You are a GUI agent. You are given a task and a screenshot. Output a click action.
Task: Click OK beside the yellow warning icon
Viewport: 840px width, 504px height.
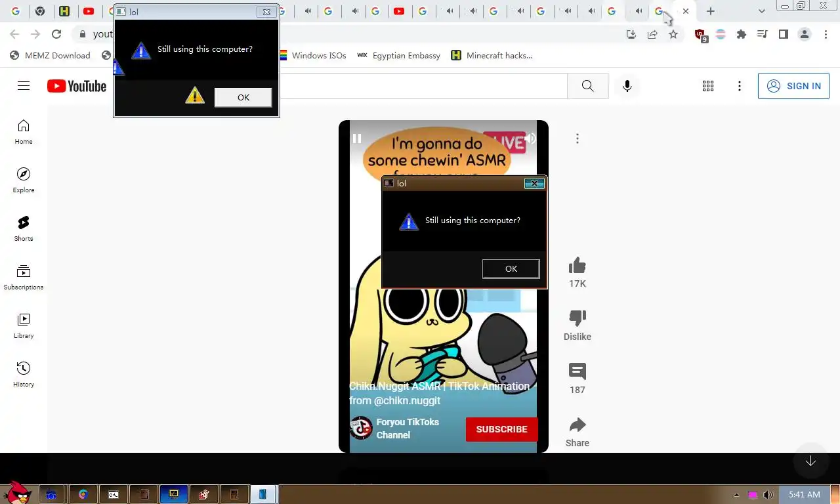(243, 97)
